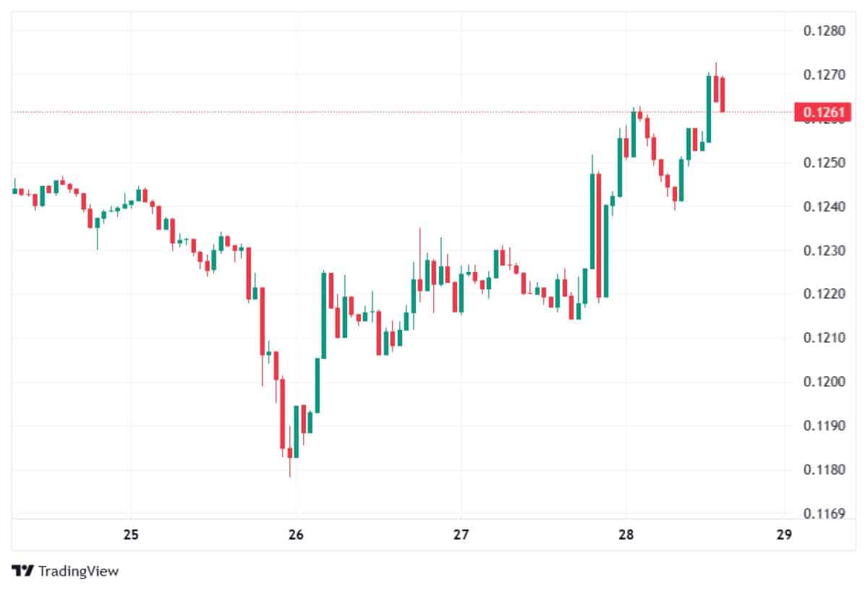
Task: Click date label 26 on time axis
Action: tap(296, 535)
